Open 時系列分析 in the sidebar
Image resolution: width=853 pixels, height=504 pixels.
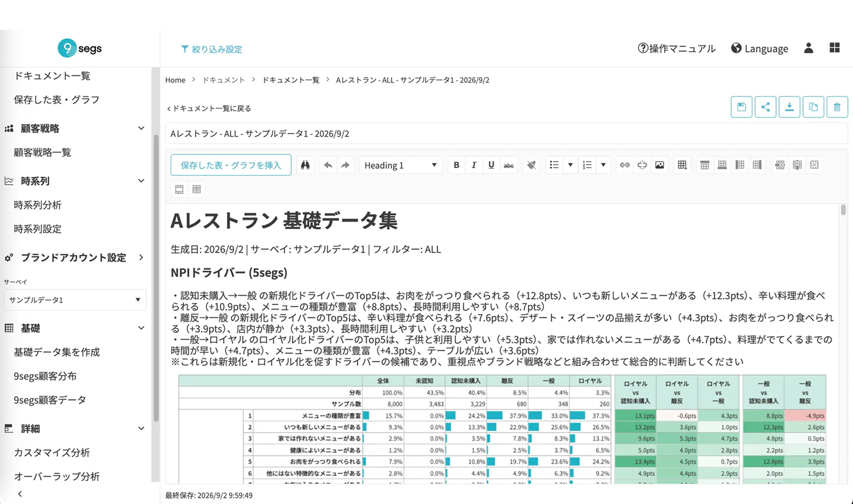(x=37, y=205)
